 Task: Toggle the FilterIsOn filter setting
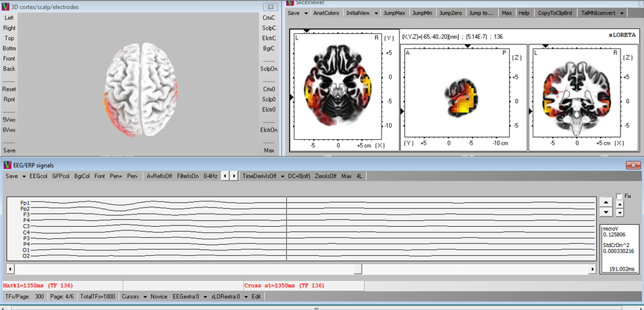click(187, 176)
